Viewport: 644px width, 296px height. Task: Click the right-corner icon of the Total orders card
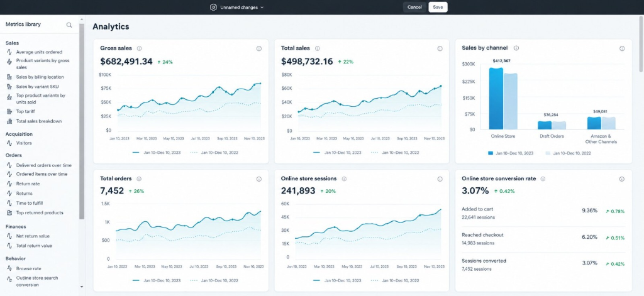pos(258,179)
